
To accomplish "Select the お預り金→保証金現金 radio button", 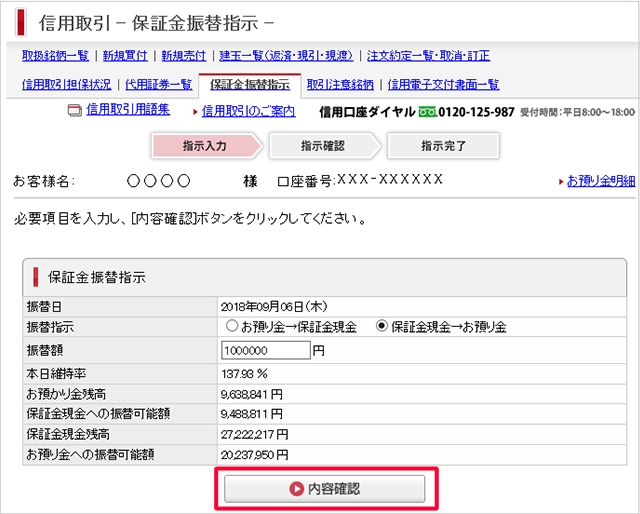I will click(x=232, y=327).
